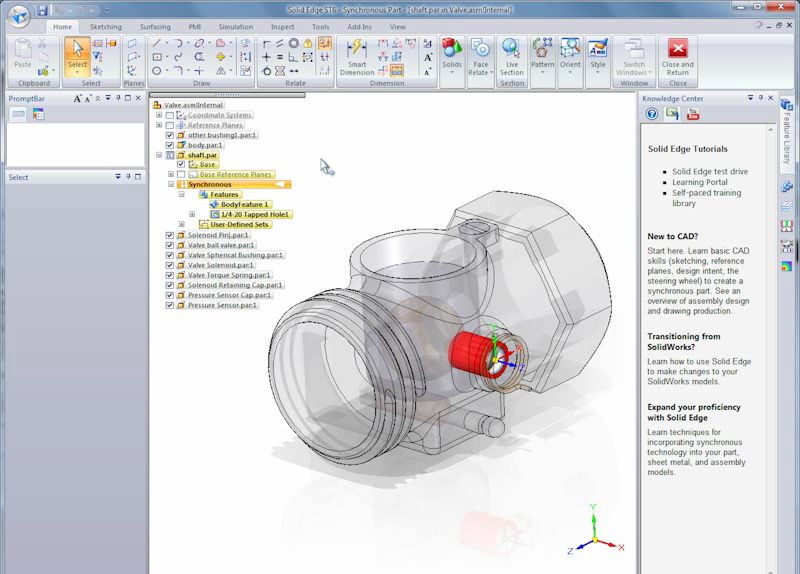Click the Solid Edge application button
The width and height of the screenshot is (800, 574).
tap(17, 17)
